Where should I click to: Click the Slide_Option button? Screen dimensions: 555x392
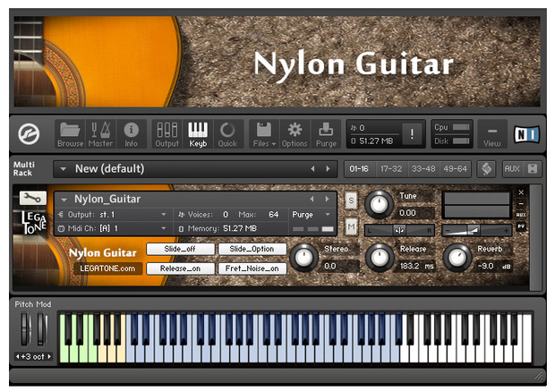[252, 249]
